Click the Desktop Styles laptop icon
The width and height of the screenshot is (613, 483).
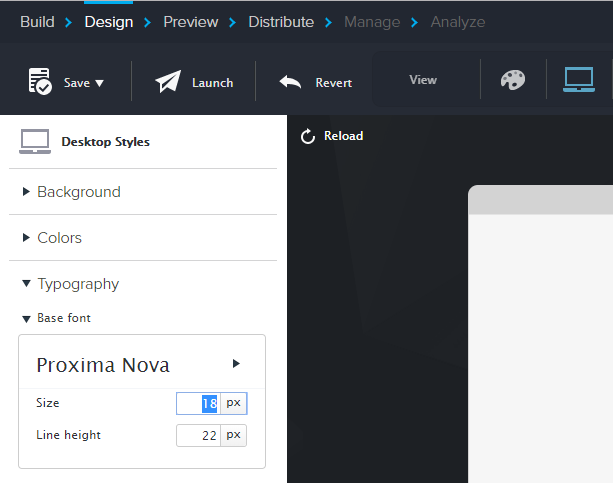[x=35, y=142]
